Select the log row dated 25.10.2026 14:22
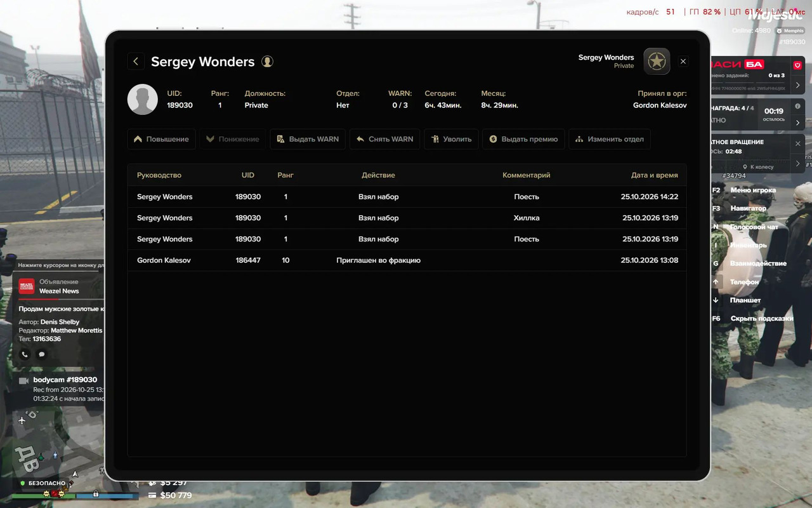The image size is (812, 508). tap(407, 197)
